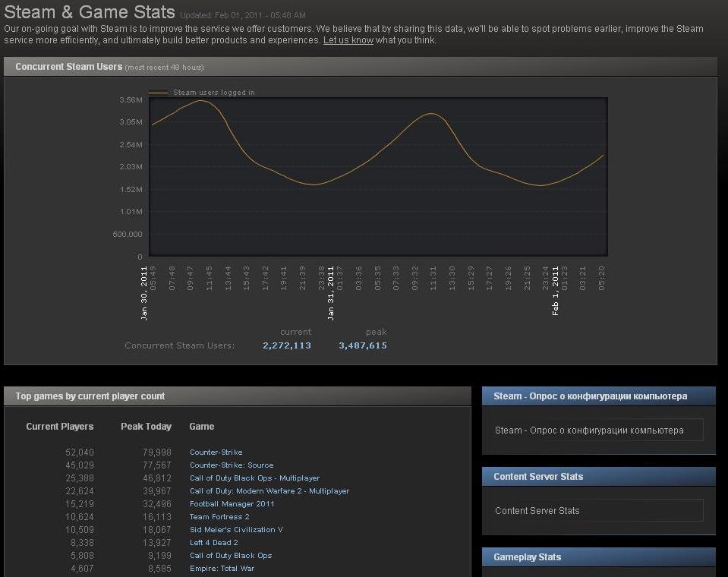Click the 3.05M y-axis label
This screenshot has height=577, width=728.
click(x=131, y=122)
